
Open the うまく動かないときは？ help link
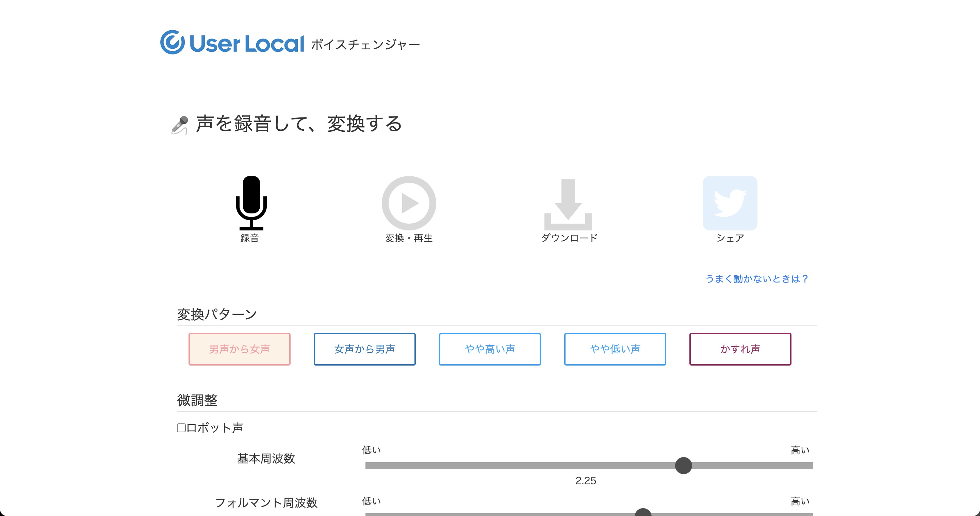click(x=756, y=278)
